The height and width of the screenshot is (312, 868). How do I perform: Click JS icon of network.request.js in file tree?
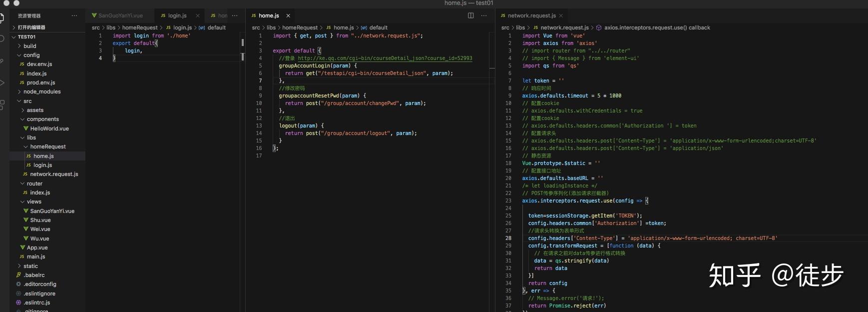tap(25, 174)
